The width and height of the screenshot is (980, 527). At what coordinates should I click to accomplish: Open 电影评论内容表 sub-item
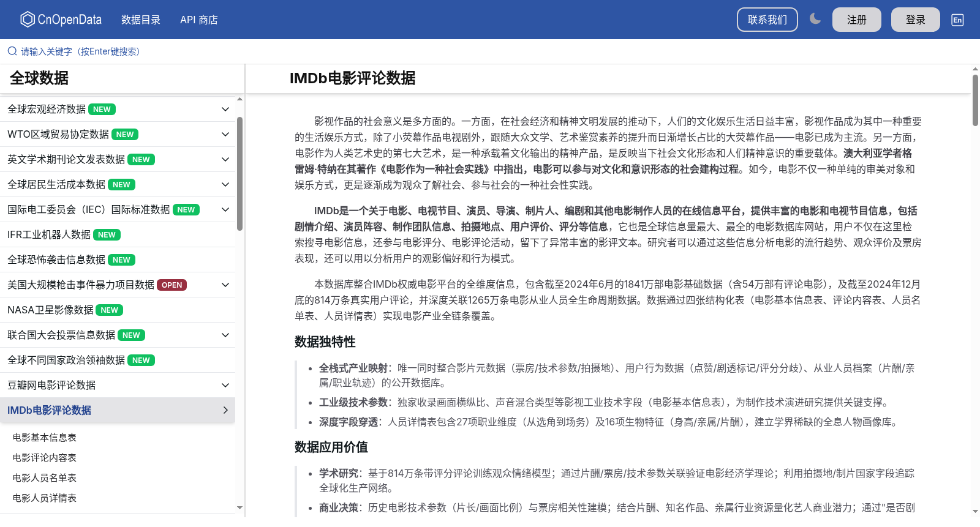(x=45, y=457)
